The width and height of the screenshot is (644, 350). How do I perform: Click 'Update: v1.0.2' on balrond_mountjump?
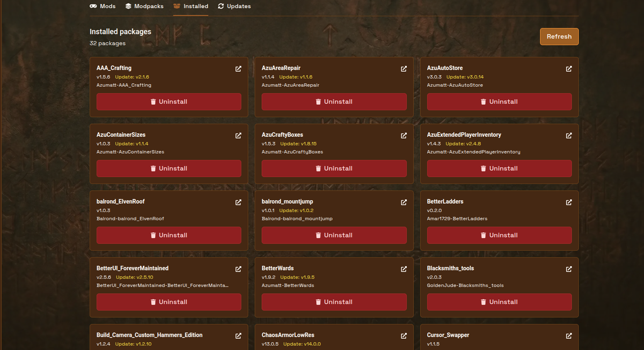click(296, 211)
